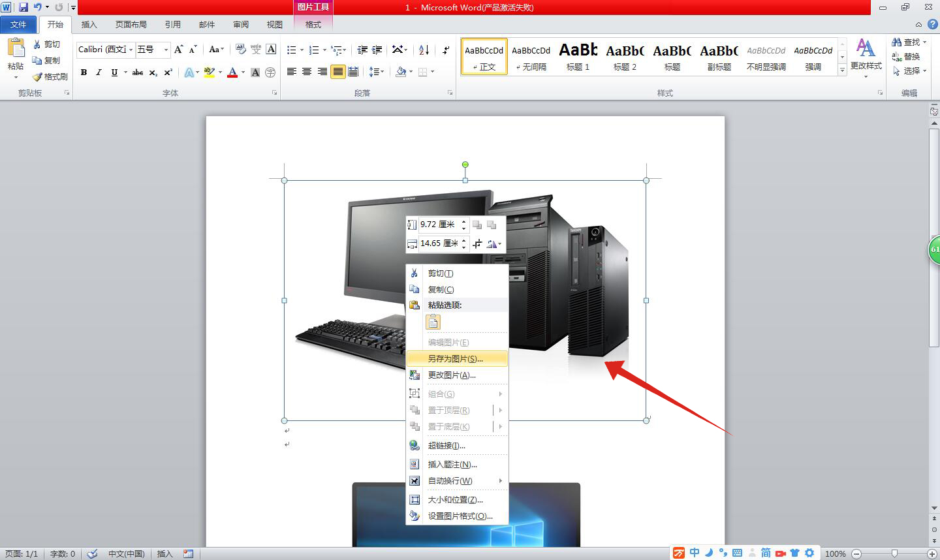Choose 超链接 from the context menu
Image resolution: width=940 pixels, height=560 pixels.
pos(457,445)
